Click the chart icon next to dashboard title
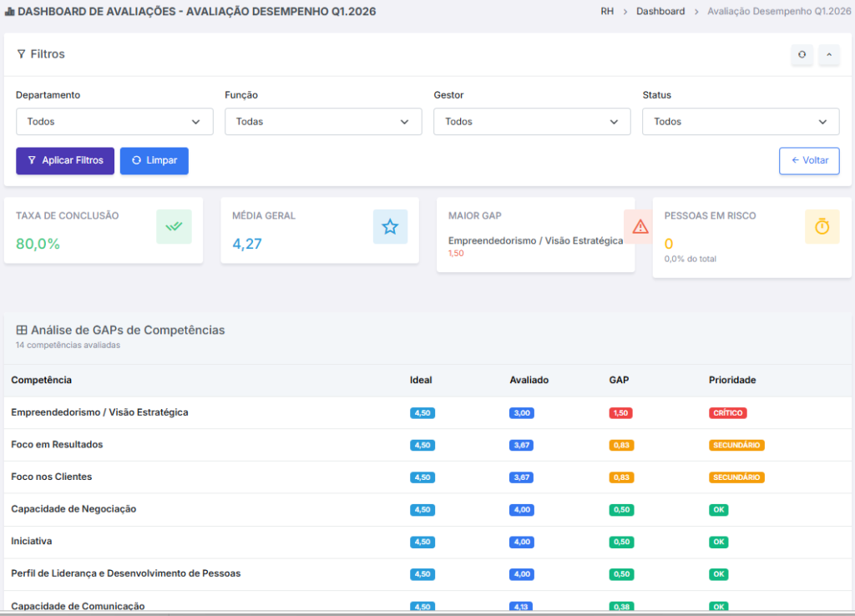This screenshot has height=616, width=855. [9, 12]
